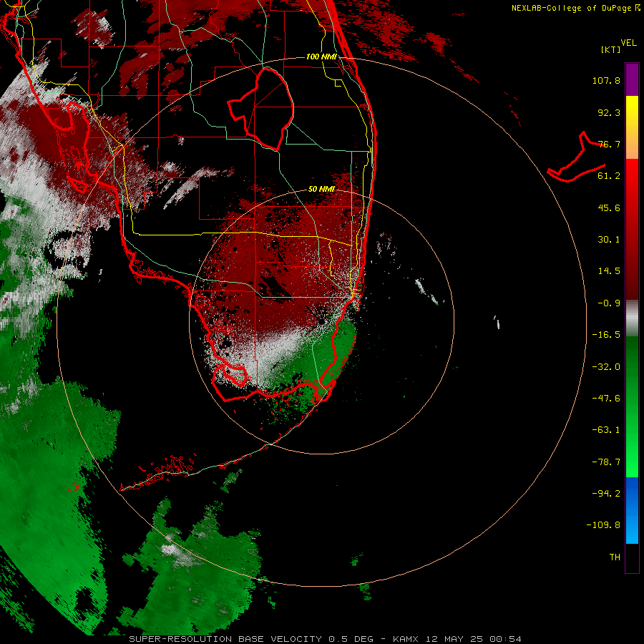Click the -63.1 velocity scale value

tap(606, 430)
